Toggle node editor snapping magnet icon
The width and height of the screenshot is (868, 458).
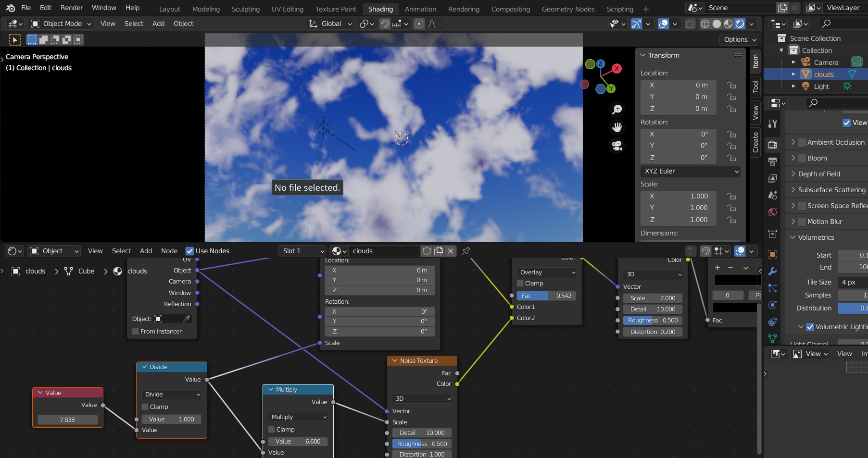pyautogui.click(x=705, y=251)
